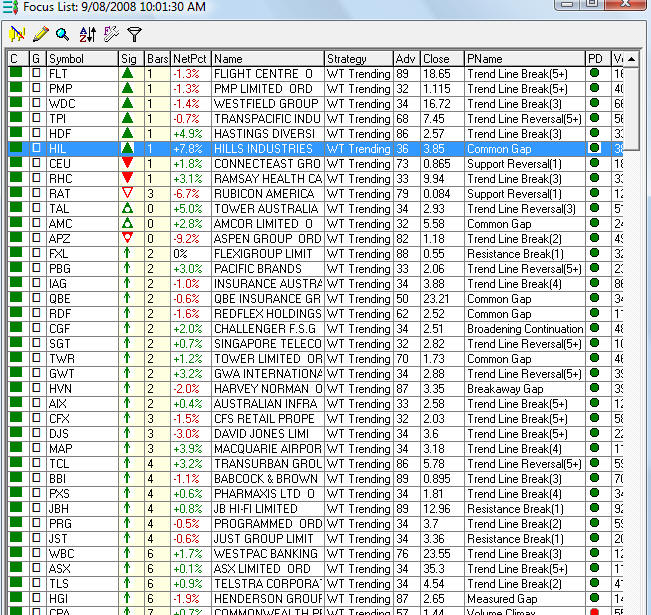Viewport: 651px width, 615px height.
Task: Tick the G checkbox for BBI
Action: [37, 478]
